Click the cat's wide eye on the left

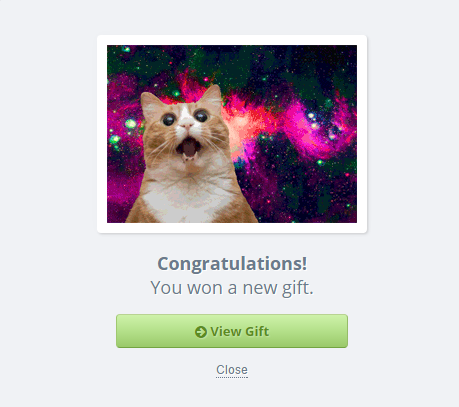point(169,119)
